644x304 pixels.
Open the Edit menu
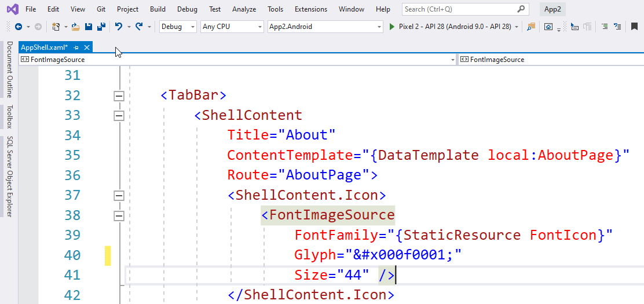(53, 9)
